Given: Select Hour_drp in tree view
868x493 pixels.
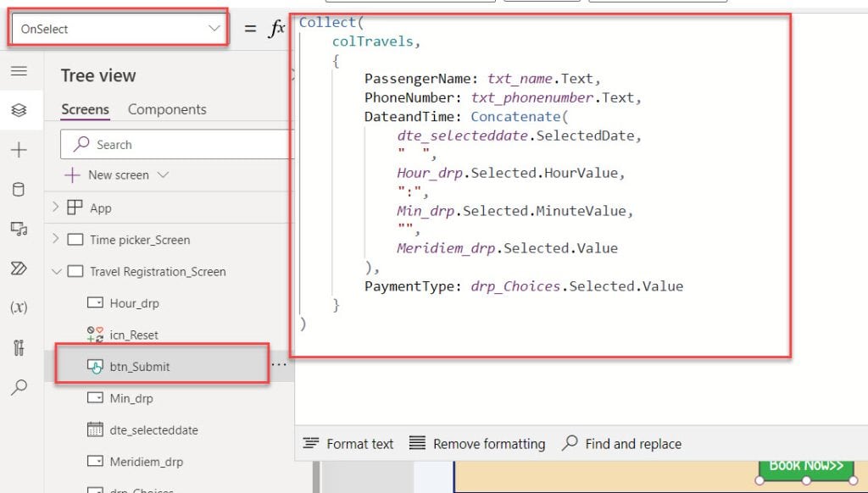Looking at the screenshot, I should (x=135, y=303).
